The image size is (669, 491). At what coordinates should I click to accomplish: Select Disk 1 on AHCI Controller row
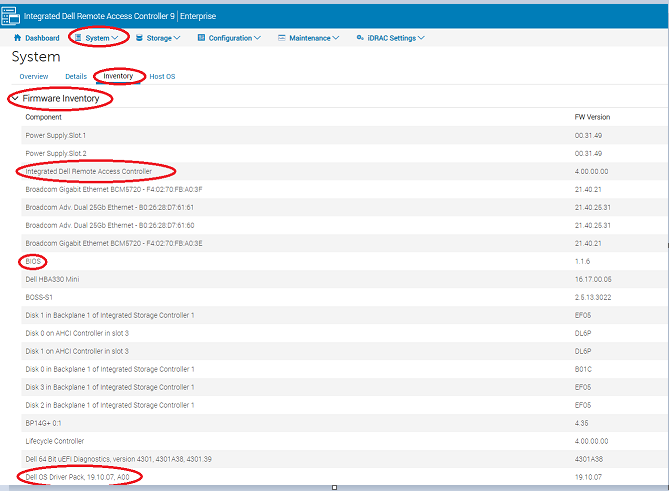pos(345,351)
